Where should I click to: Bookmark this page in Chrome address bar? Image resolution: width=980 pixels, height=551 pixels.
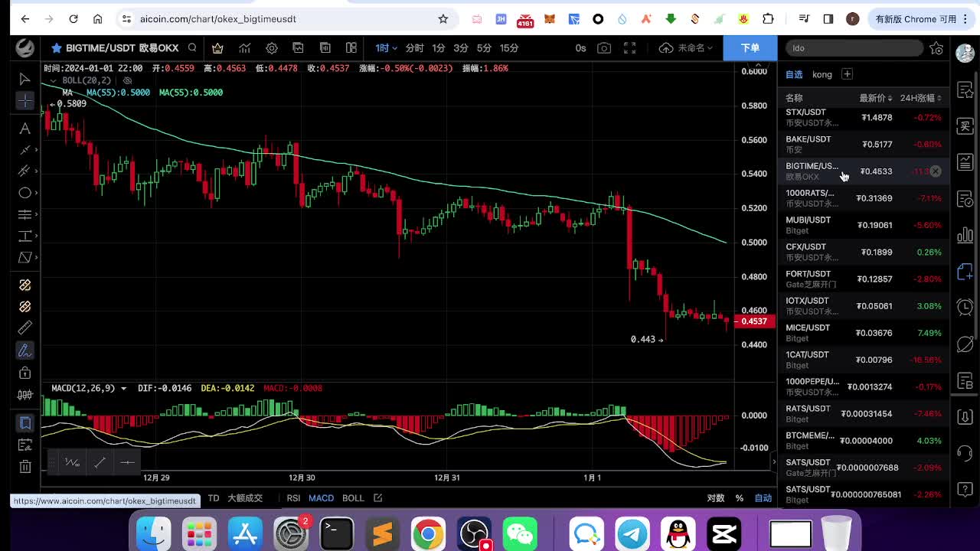(443, 18)
